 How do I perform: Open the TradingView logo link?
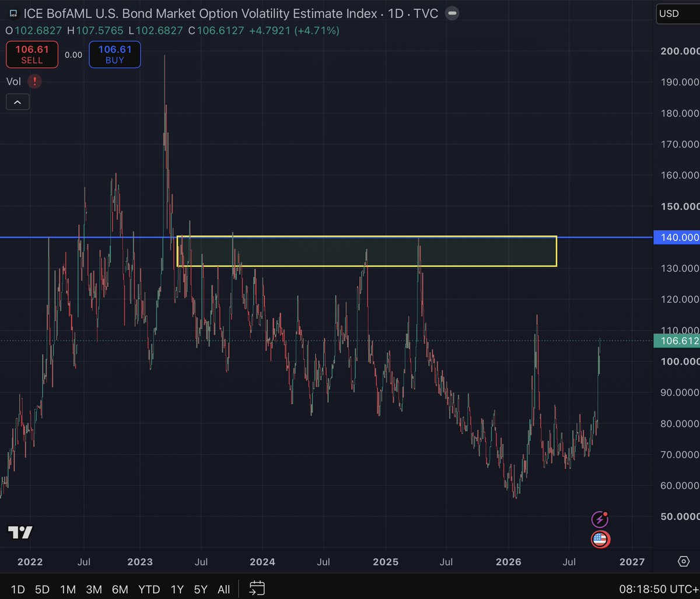point(20,532)
